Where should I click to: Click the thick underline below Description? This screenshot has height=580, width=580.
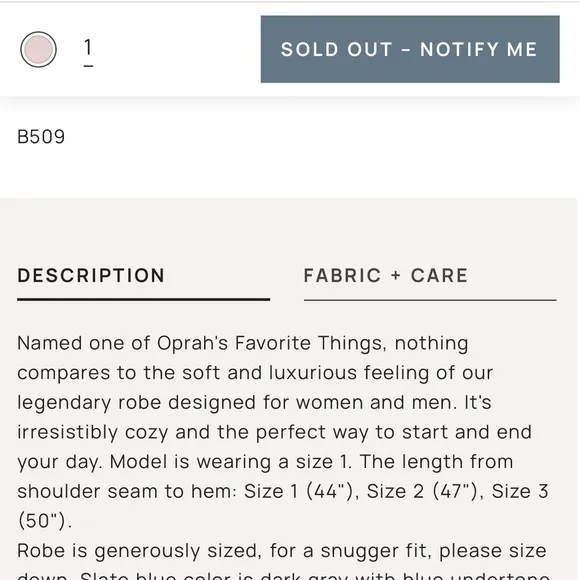click(x=144, y=300)
